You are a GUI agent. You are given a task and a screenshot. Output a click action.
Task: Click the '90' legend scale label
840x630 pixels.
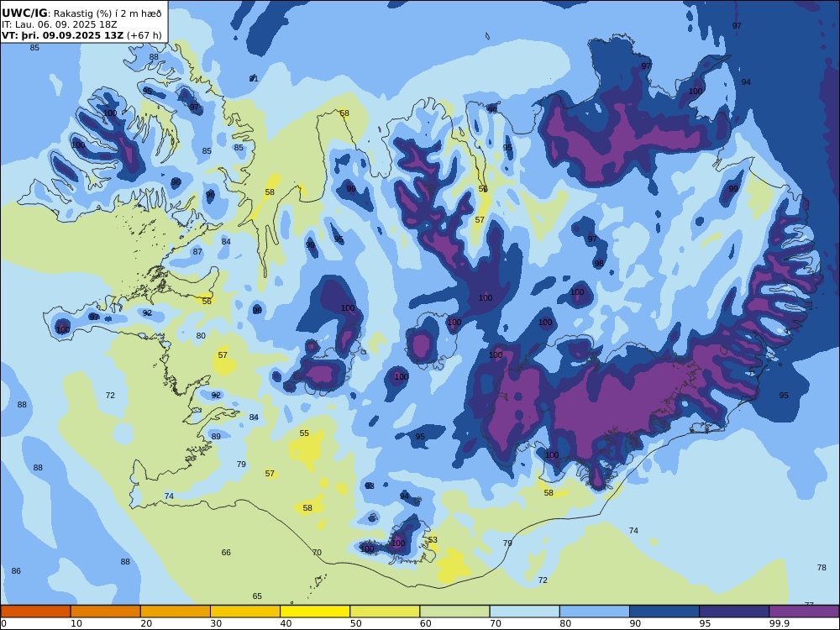(x=635, y=623)
